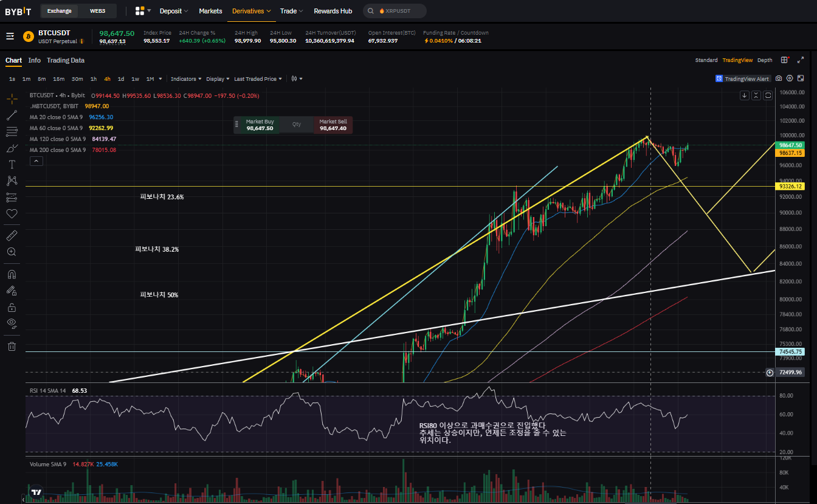Collapse the pane with the inward arrows button

click(756, 95)
